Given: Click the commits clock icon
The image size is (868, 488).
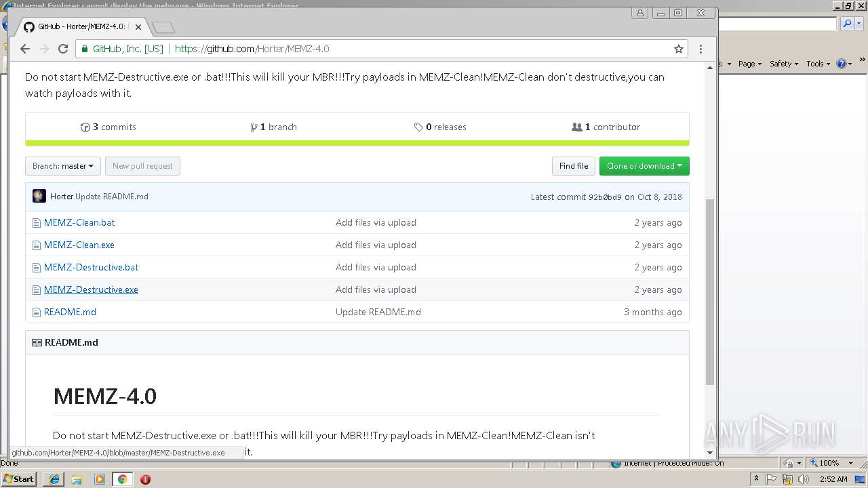Looking at the screenshot, I should coord(85,127).
